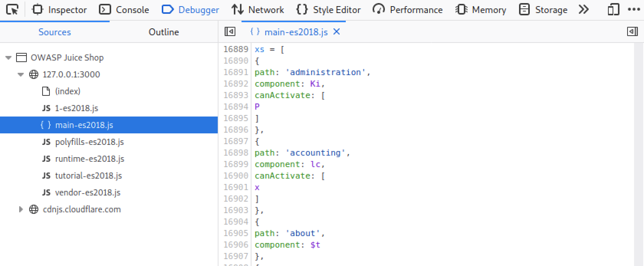Viewport: 644px width, 266px height.
Task: Open the (index) source file
Action: [x=67, y=91]
